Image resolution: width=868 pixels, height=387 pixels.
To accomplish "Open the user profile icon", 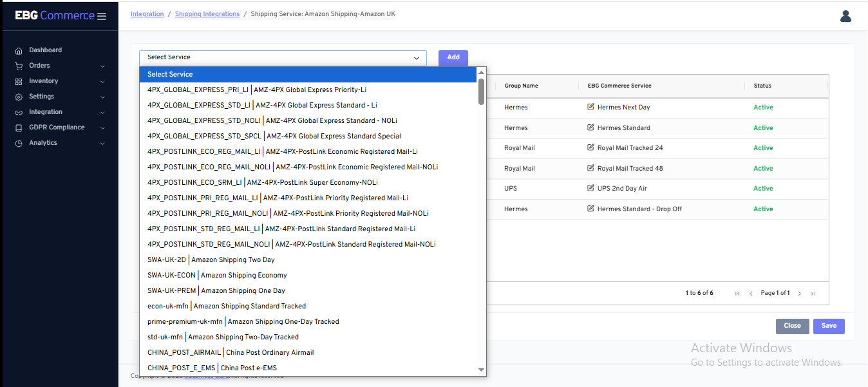I will point(845,16).
